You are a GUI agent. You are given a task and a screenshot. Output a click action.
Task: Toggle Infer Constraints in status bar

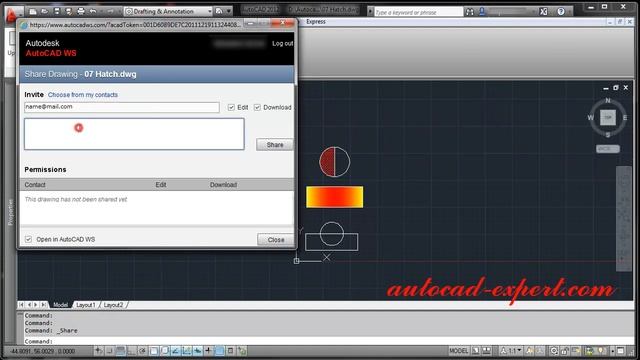point(98,351)
